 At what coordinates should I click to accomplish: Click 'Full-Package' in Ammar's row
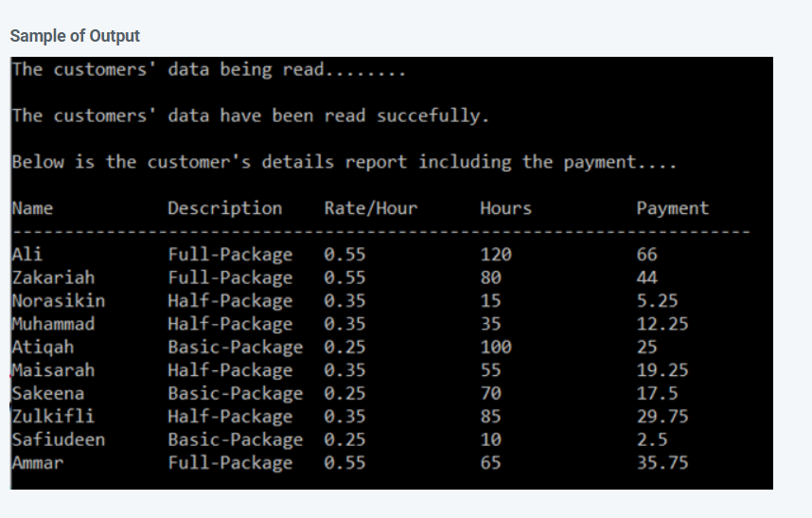click(x=231, y=462)
